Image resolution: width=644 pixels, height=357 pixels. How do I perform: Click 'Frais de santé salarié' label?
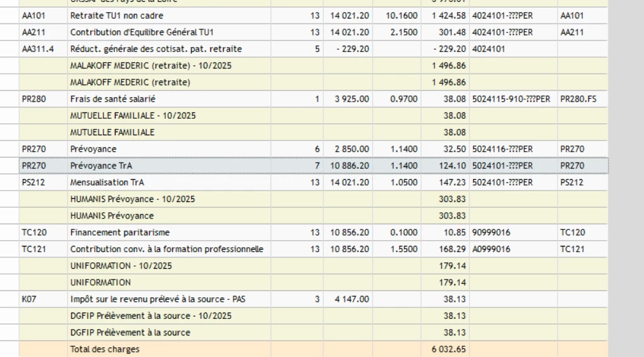(112, 99)
